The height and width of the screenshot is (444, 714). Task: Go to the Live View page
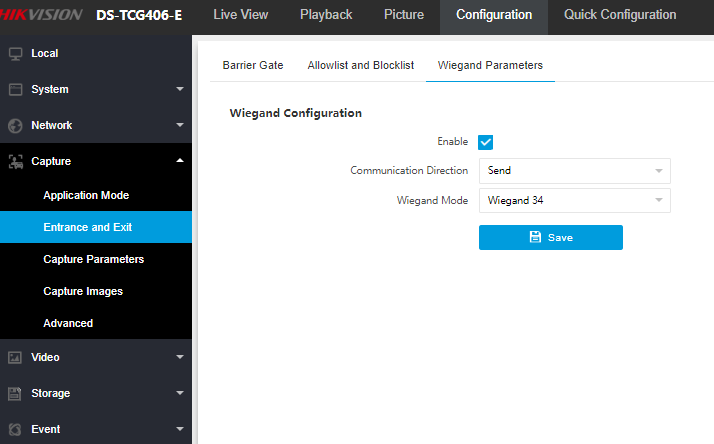coord(241,15)
